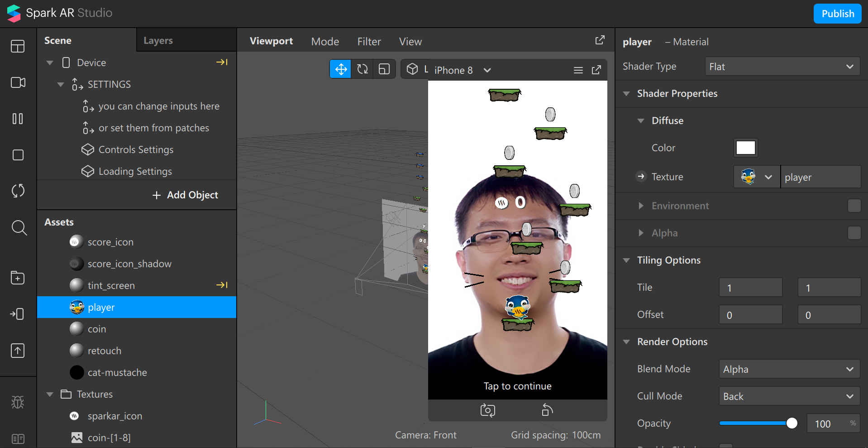The height and width of the screenshot is (448, 868).
Task: Collapse the Shader Properties section
Action: (x=626, y=93)
